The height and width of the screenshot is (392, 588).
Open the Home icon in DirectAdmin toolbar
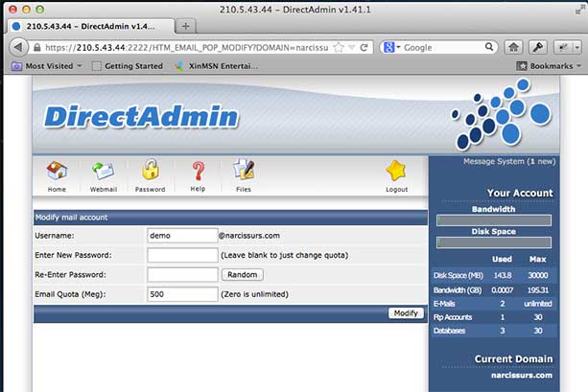57,172
